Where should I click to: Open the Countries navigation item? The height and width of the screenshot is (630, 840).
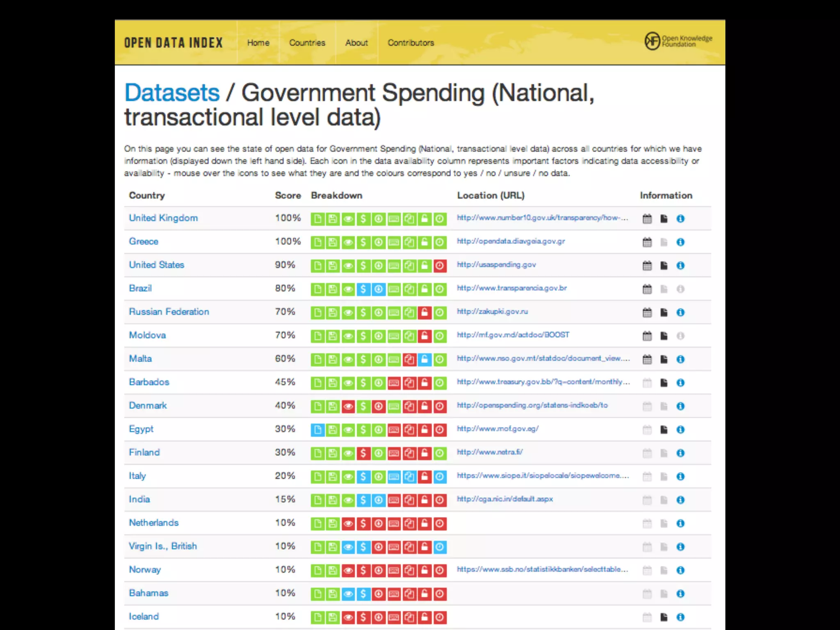(307, 43)
